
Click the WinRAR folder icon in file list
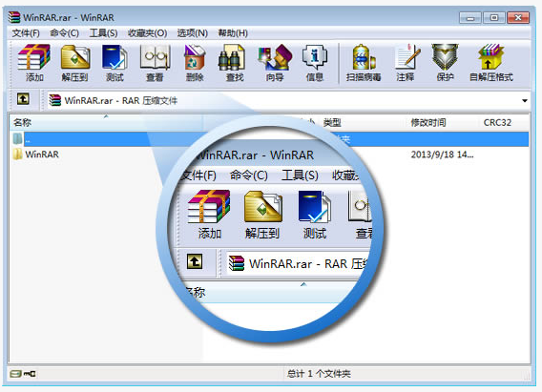coord(17,155)
